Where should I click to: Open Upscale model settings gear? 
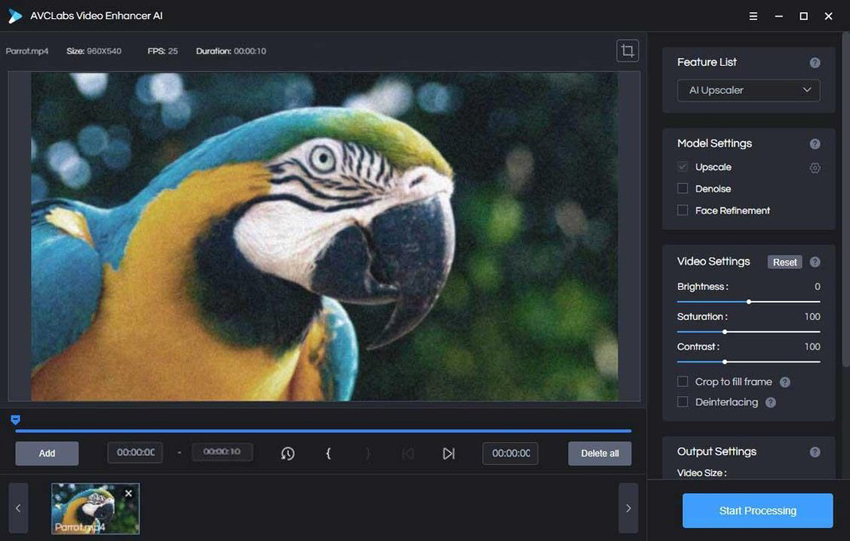(814, 168)
